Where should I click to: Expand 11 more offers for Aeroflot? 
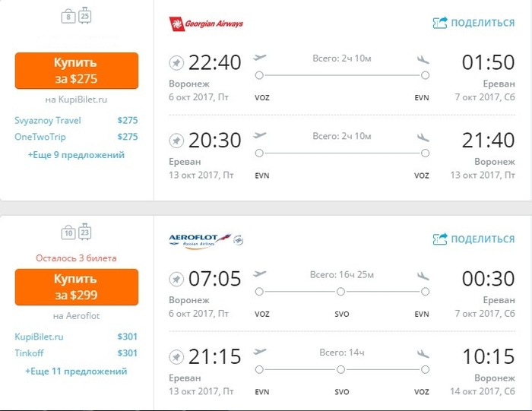[x=76, y=371]
